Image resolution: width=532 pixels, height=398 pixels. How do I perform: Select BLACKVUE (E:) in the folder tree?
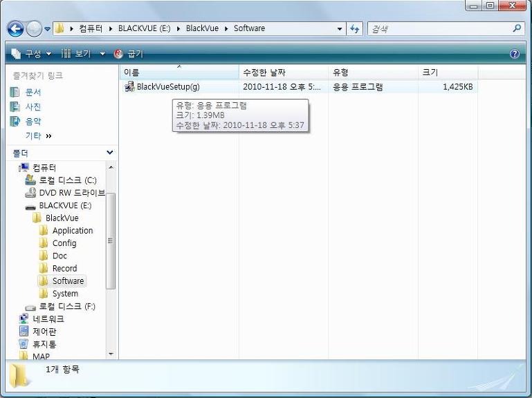[x=65, y=205]
